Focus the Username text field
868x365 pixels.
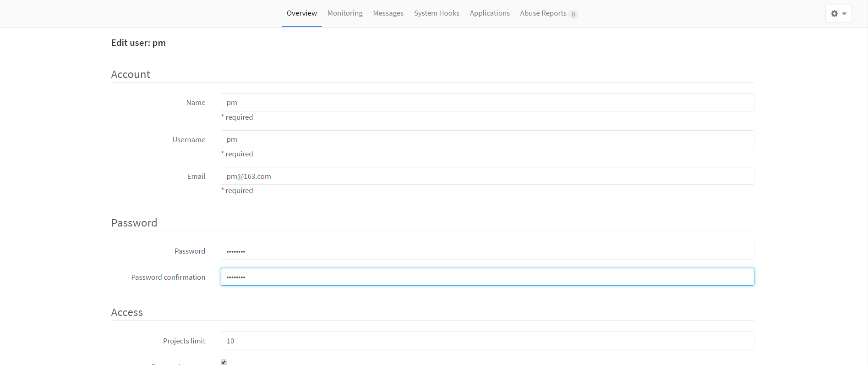pos(487,139)
